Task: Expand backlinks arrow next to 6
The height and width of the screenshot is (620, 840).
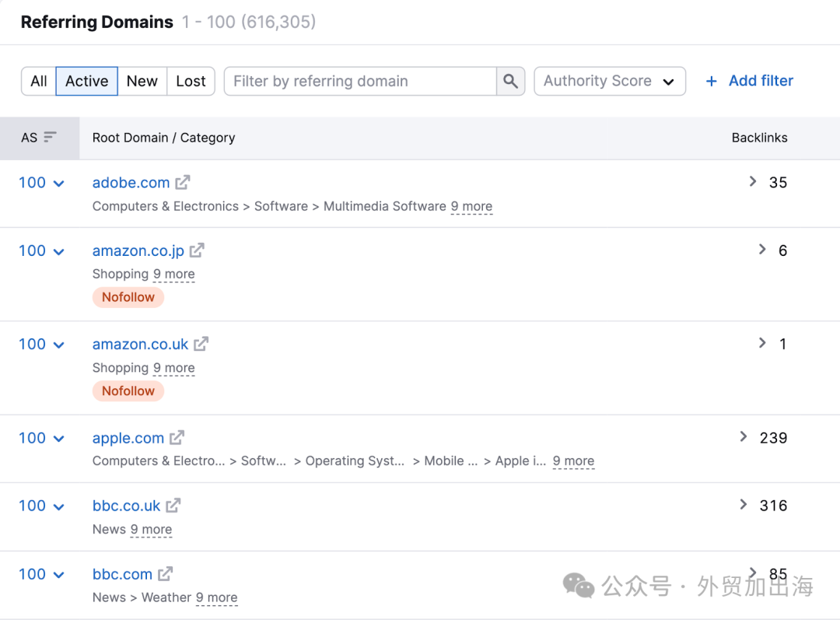Action: [761, 249]
